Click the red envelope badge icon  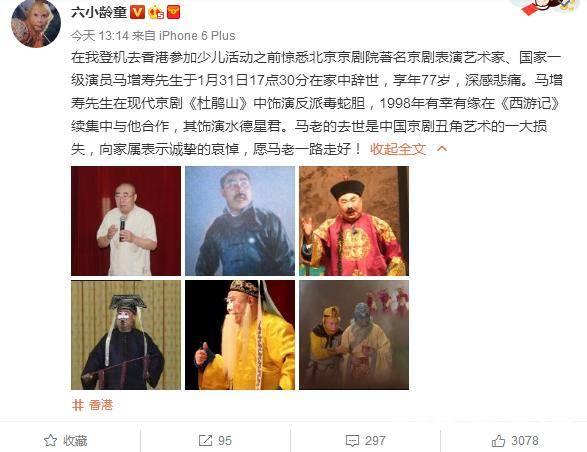coord(173,12)
